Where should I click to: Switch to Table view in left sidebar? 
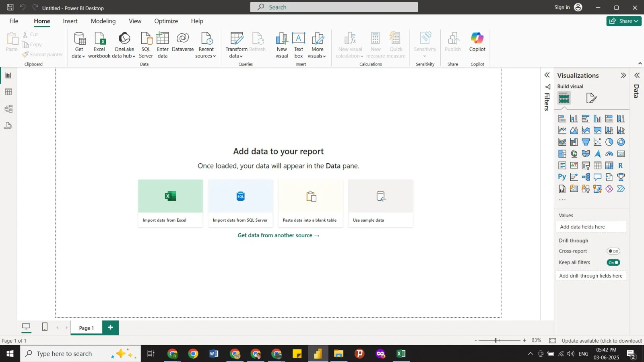[8, 92]
